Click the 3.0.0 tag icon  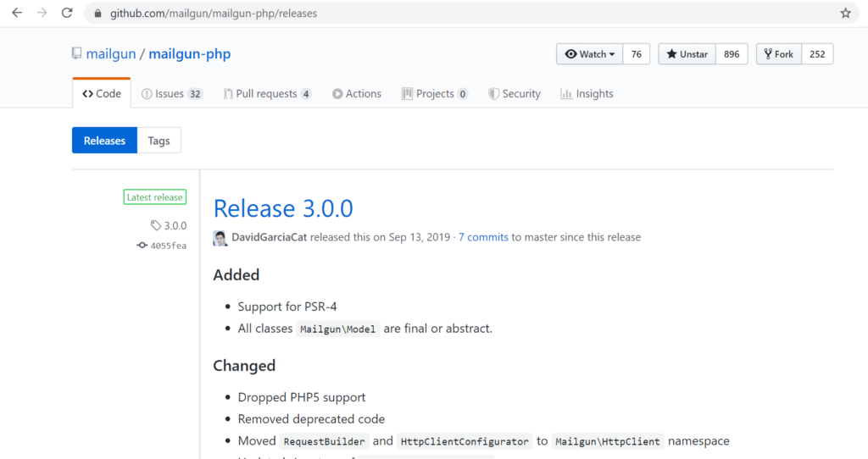(155, 225)
